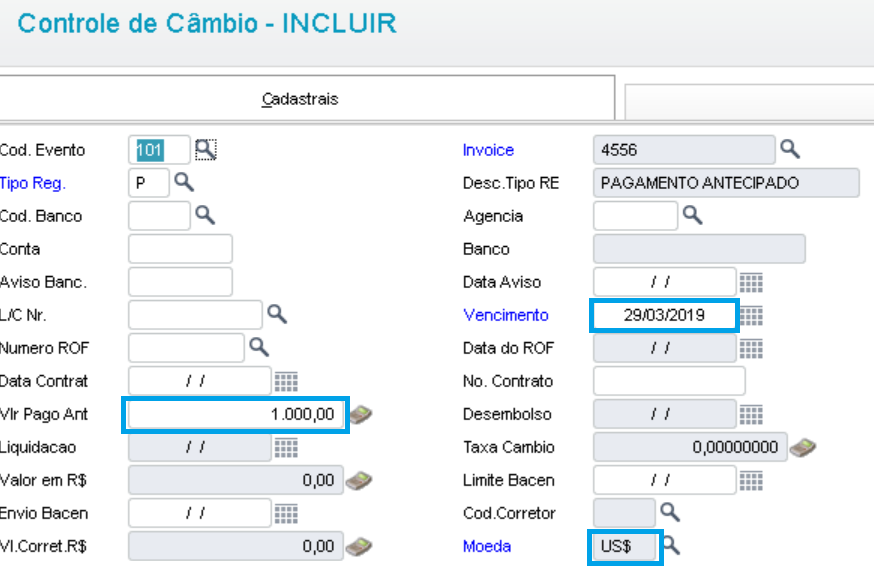Focus the Cod. Evento field showing 101
This screenshot has width=874, height=578.
[159, 150]
